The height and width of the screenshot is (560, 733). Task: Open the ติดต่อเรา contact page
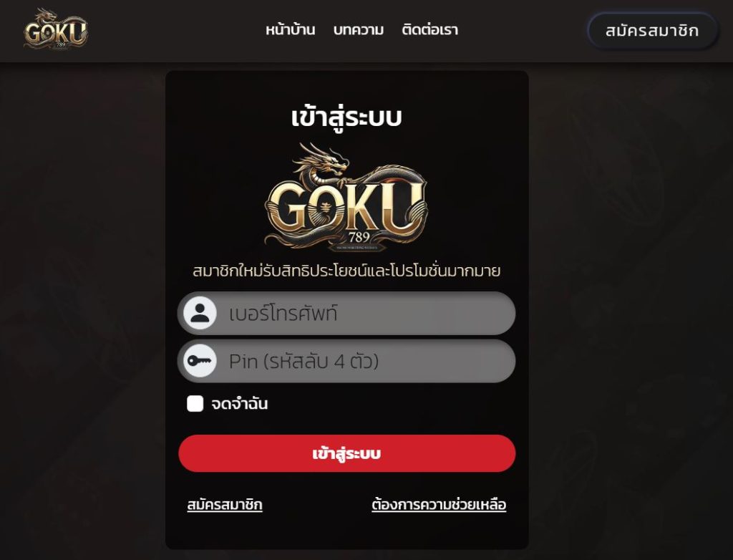pyautogui.click(x=429, y=30)
